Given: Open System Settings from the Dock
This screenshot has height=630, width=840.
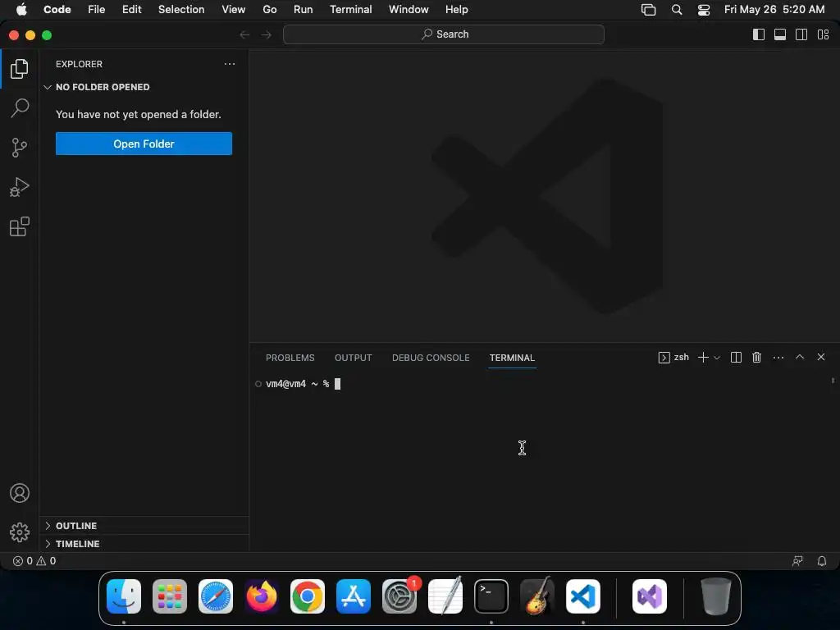Looking at the screenshot, I should (399, 596).
